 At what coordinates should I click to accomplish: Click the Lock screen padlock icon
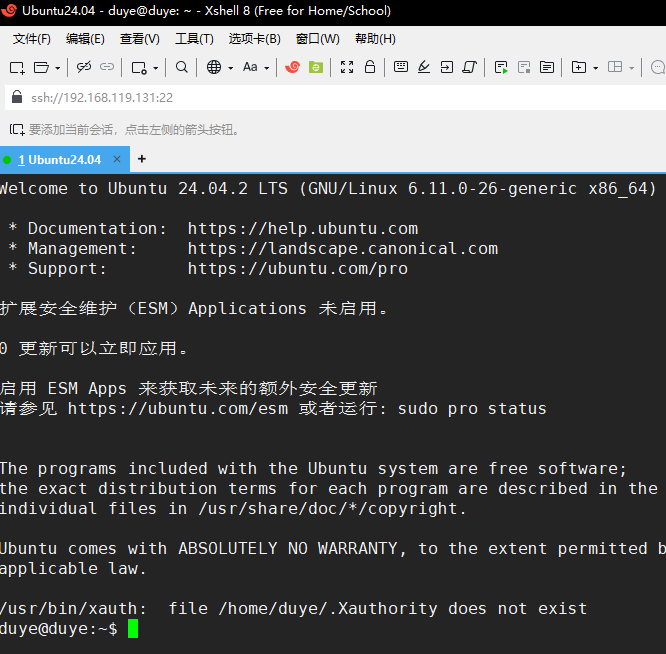tap(370, 67)
